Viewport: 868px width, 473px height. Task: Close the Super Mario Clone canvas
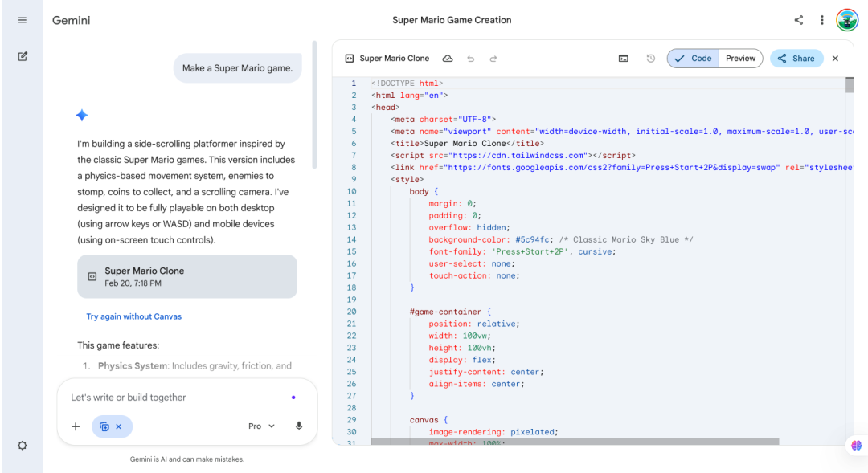(835, 58)
